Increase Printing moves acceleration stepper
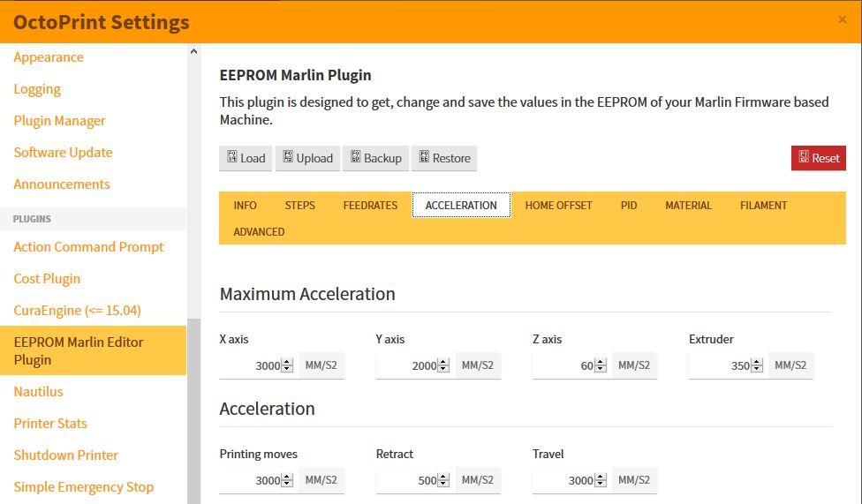 point(287,477)
